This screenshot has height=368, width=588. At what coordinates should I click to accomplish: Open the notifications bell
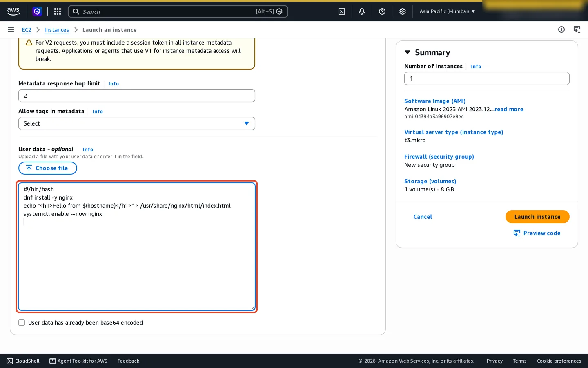(x=362, y=11)
